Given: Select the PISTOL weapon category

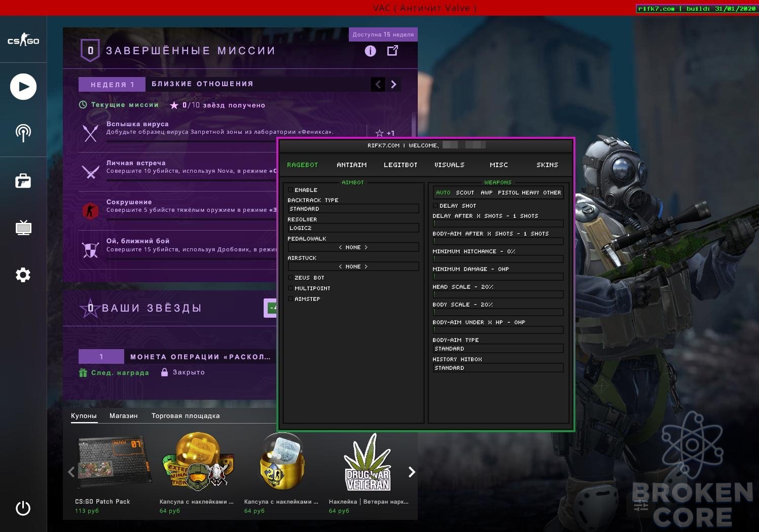Looking at the screenshot, I should pyautogui.click(x=508, y=193).
